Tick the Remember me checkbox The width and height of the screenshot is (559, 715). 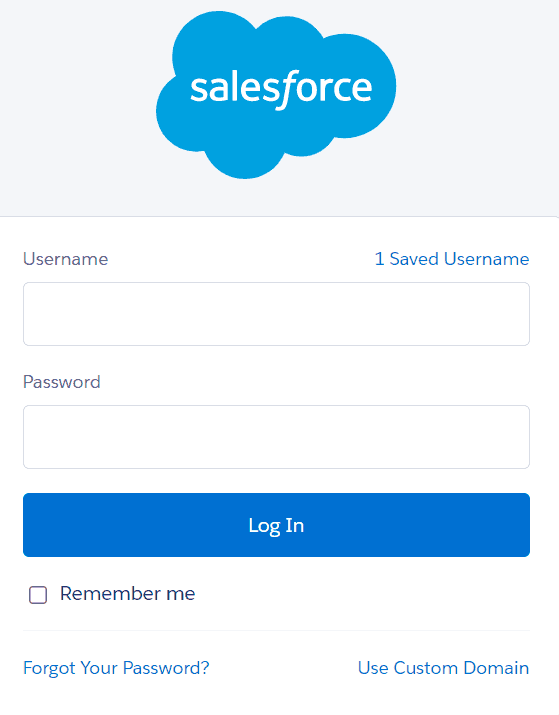tap(38, 595)
